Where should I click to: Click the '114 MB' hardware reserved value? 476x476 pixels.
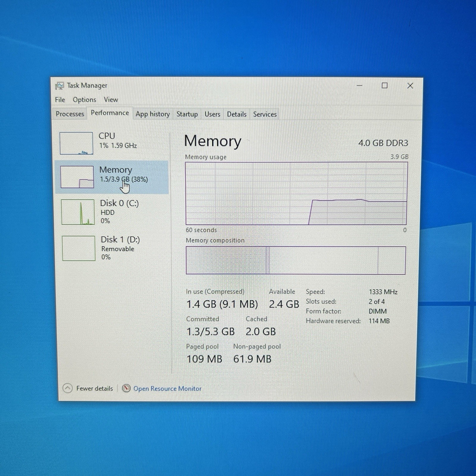click(379, 321)
